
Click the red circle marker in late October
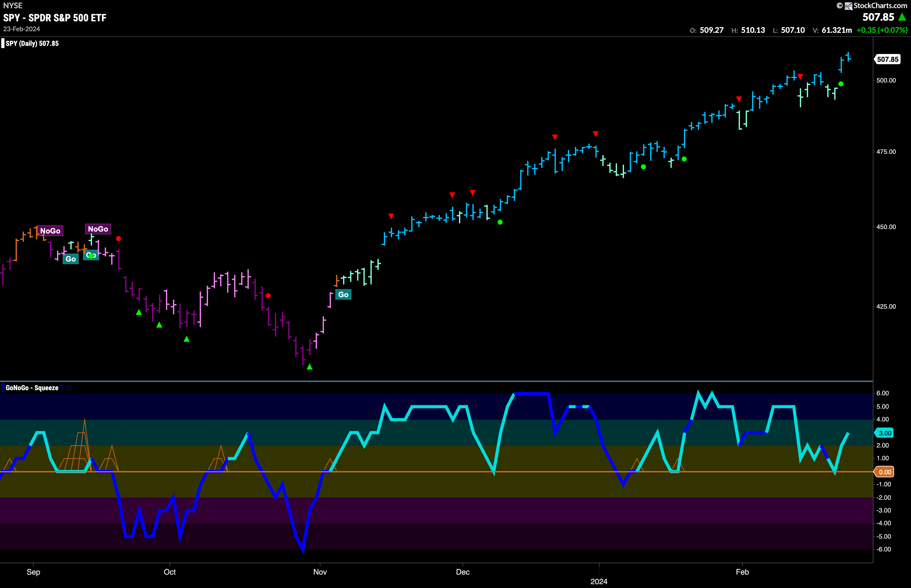(x=268, y=296)
